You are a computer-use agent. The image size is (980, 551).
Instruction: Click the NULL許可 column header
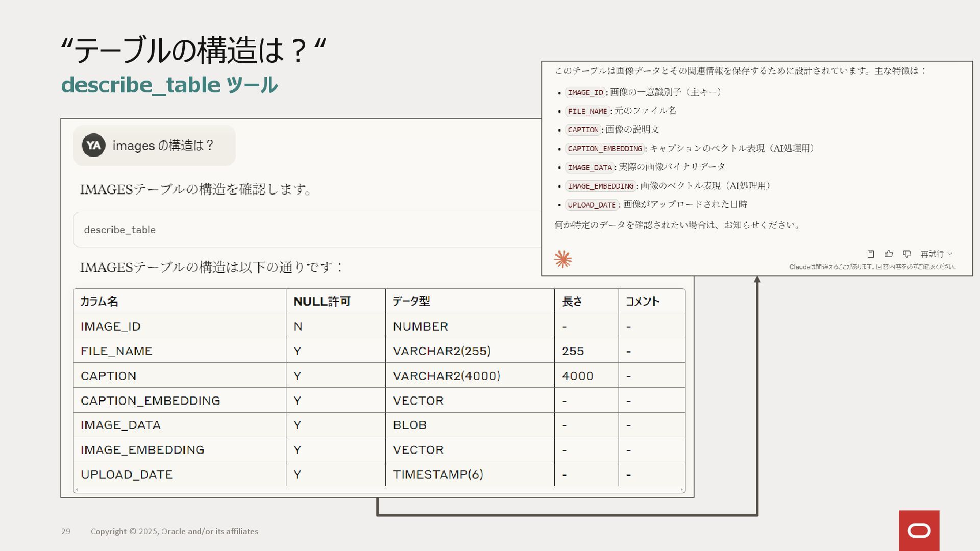coord(322,301)
